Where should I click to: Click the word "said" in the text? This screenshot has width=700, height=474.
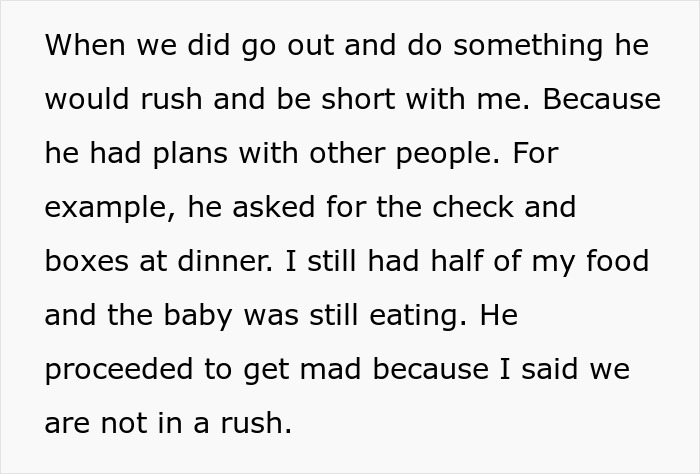[556, 370]
